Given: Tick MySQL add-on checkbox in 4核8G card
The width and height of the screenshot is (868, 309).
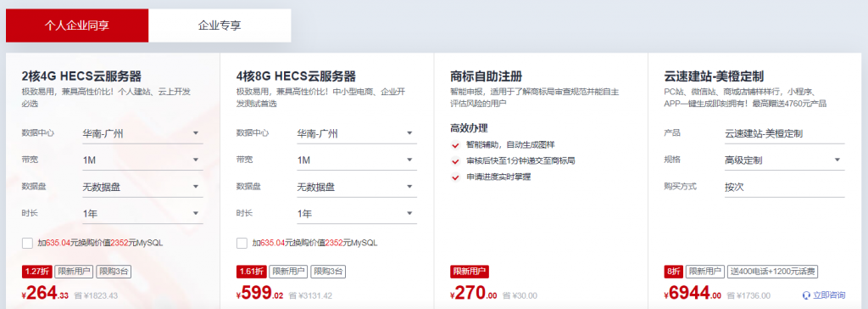Looking at the screenshot, I should click(x=242, y=243).
